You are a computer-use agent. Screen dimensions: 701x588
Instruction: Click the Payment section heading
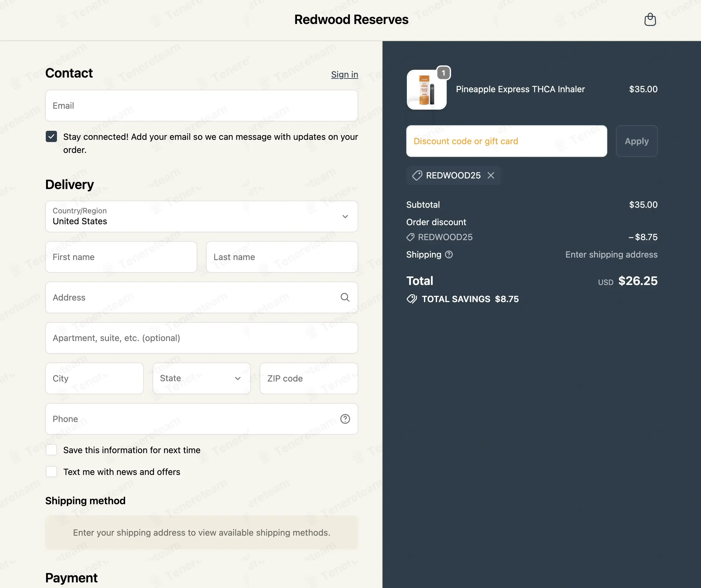coord(71,578)
